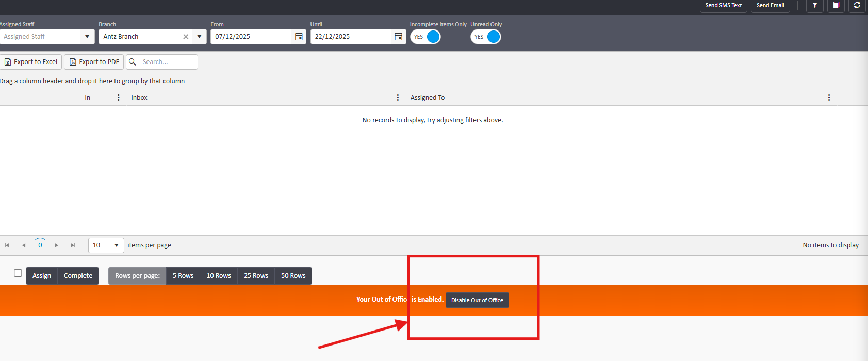Click the filter funnel icon
This screenshot has height=361, width=868.
tap(814, 5)
